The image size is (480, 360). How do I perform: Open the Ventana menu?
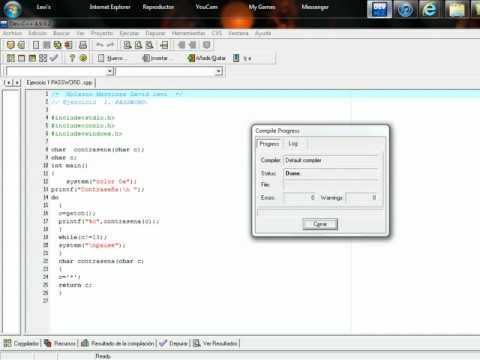pos(238,33)
